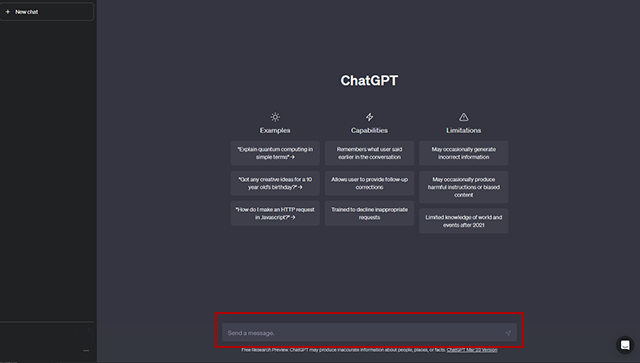Click the "Trained to decline inappropriate requests" card
The width and height of the screenshot is (640, 363).
click(369, 213)
